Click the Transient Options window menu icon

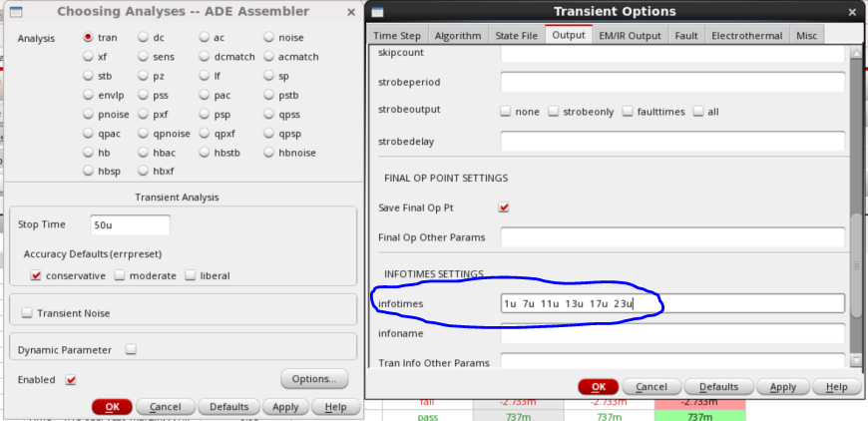377,11
